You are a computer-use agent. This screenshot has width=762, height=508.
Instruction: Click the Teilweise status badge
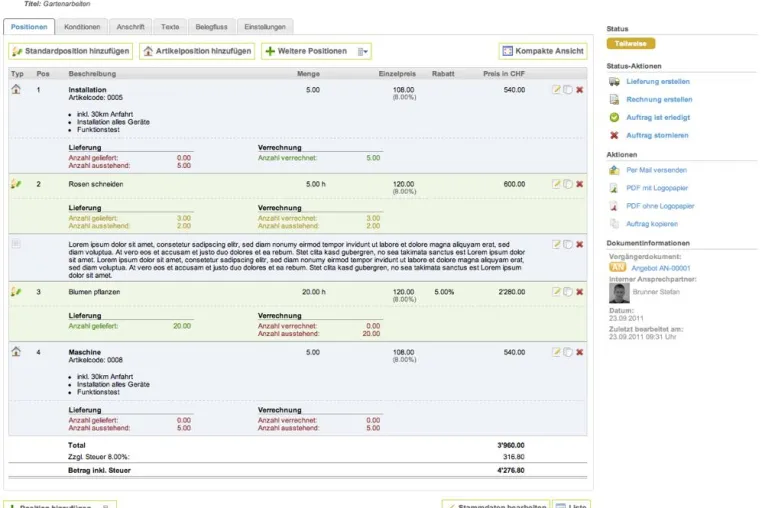[x=630, y=44]
